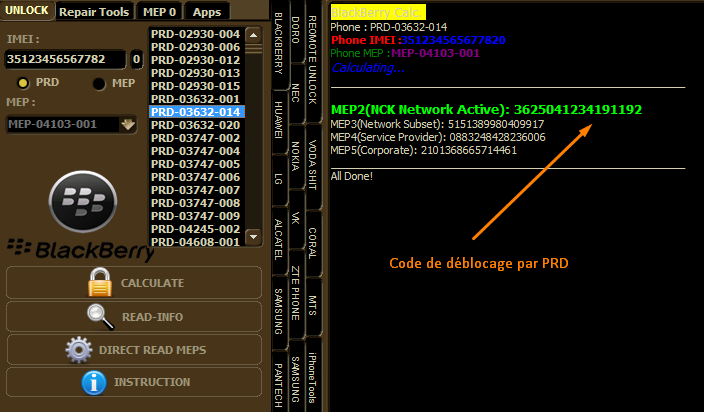Viewport: 704px width, 412px height.
Task: Select PRD-03747-004 in the list
Action: tap(196, 151)
